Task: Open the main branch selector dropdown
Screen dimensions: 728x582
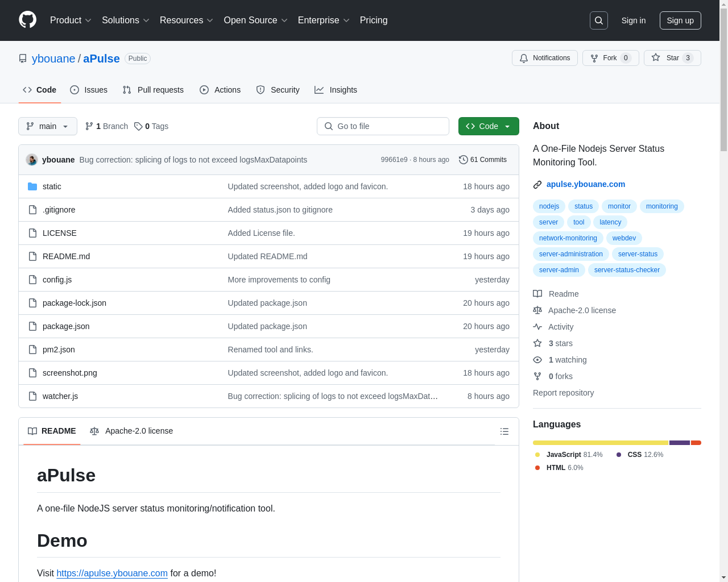Action: 48,126
